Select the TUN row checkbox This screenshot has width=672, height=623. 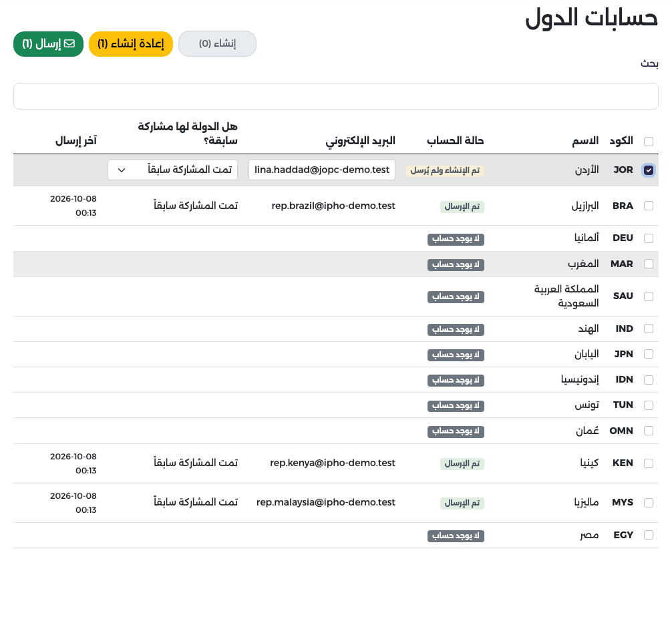[x=649, y=405]
